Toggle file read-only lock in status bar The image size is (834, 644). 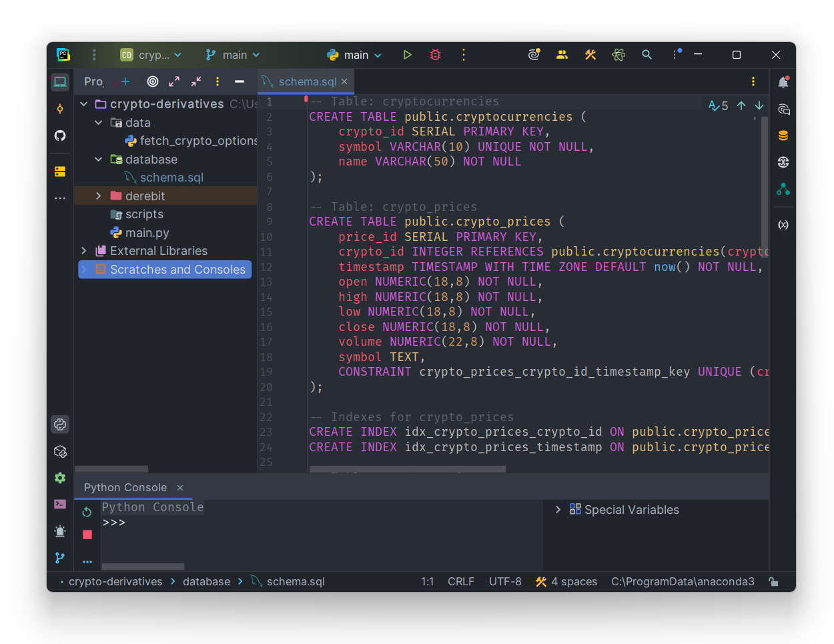coord(773,582)
